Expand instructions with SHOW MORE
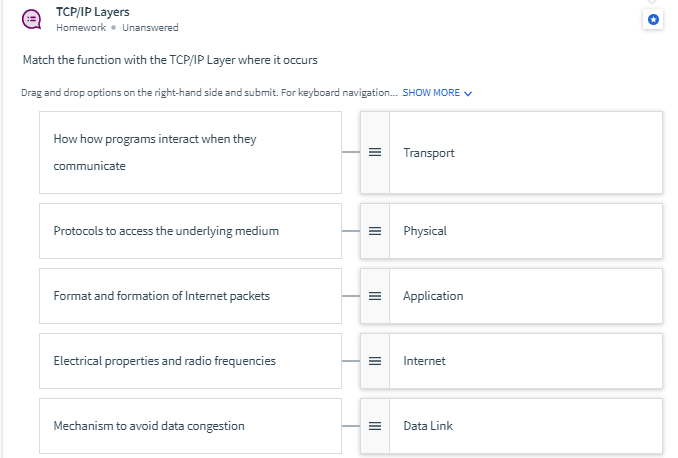The image size is (678, 458). click(x=431, y=93)
